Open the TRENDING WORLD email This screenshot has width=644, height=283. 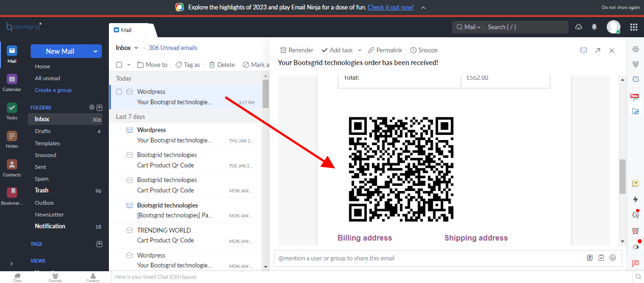click(185, 235)
